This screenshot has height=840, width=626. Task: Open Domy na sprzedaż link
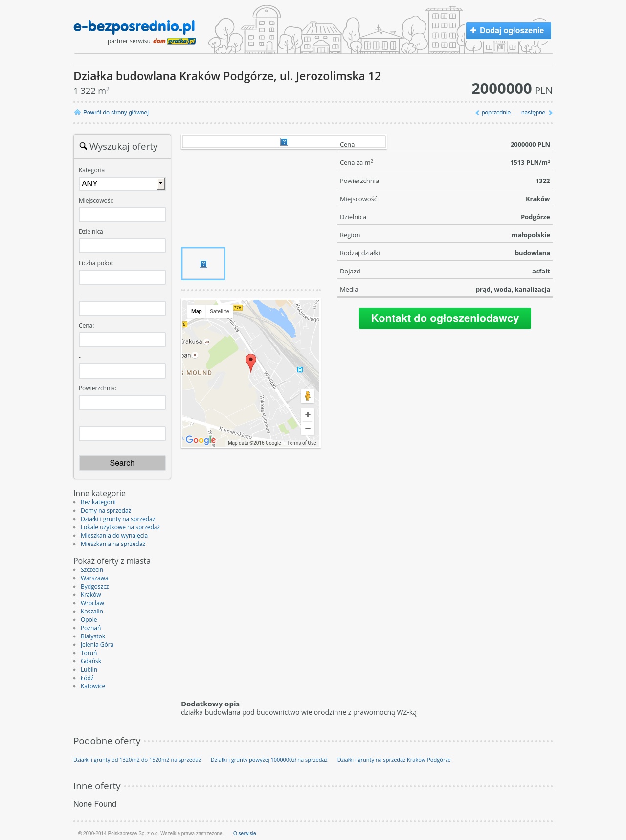coord(106,511)
